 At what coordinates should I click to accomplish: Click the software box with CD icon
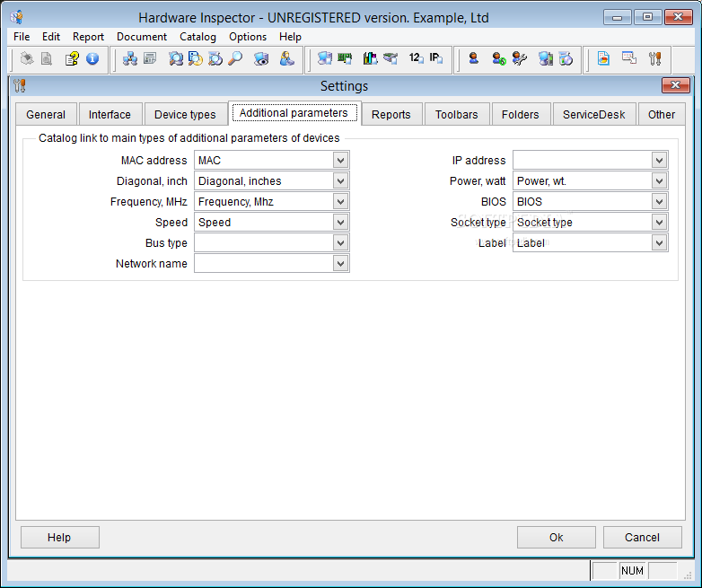point(566,58)
